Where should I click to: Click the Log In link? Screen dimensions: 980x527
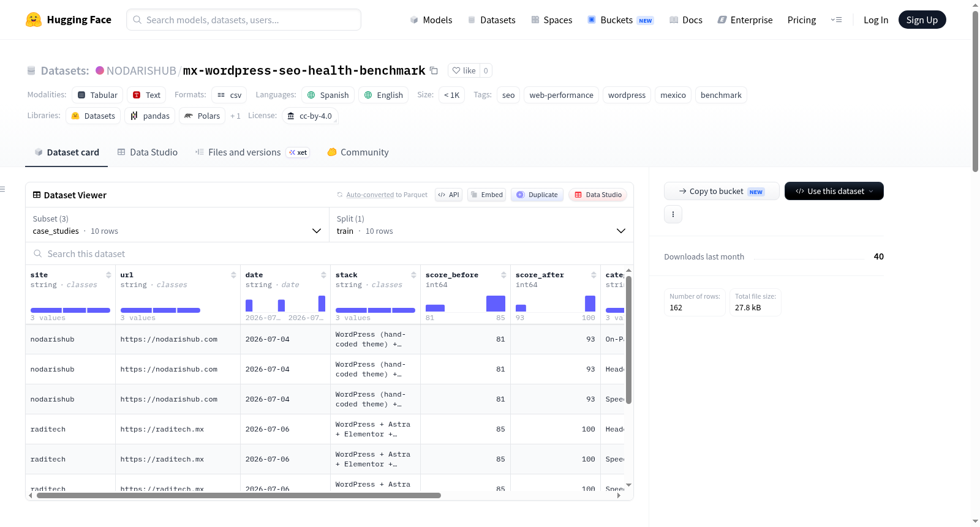click(x=876, y=20)
